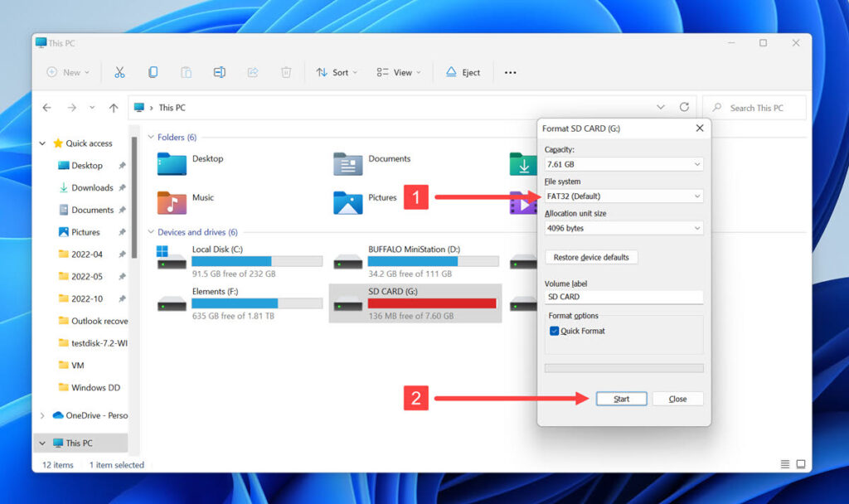Image resolution: width=849 pixels, height=504 pixels.
Task: Switch to large thumbnails via status bar icon
Action: (799, 464)
